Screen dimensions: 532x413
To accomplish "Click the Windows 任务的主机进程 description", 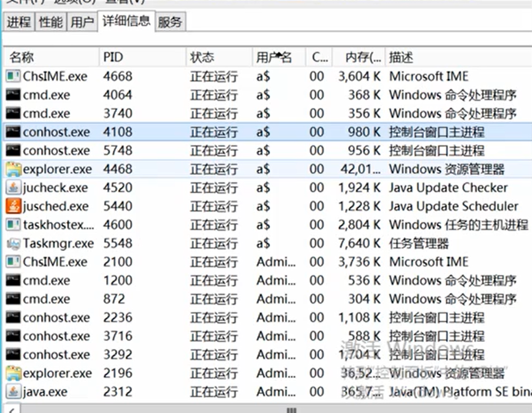I will (x=459, y=225).
